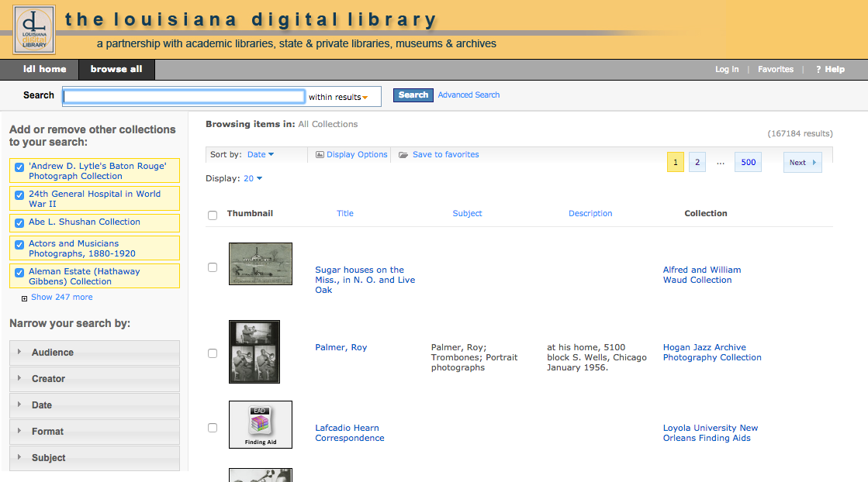Select the Lafcadio Hearn Correspondence checkbox

[x=213, y=428]
